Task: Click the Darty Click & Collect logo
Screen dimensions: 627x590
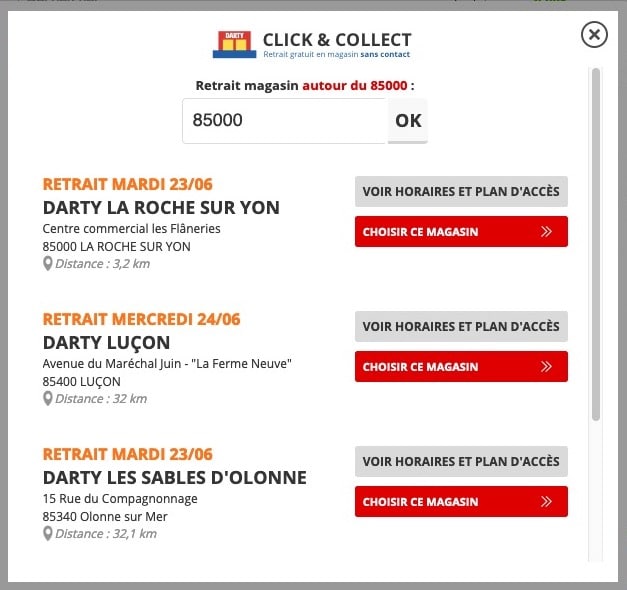Action: [235, 44]
